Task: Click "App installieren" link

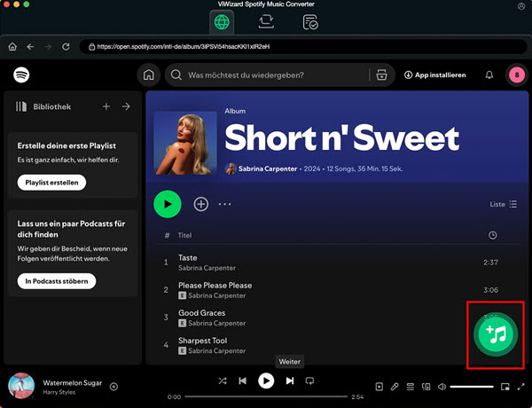Action: 435,75
